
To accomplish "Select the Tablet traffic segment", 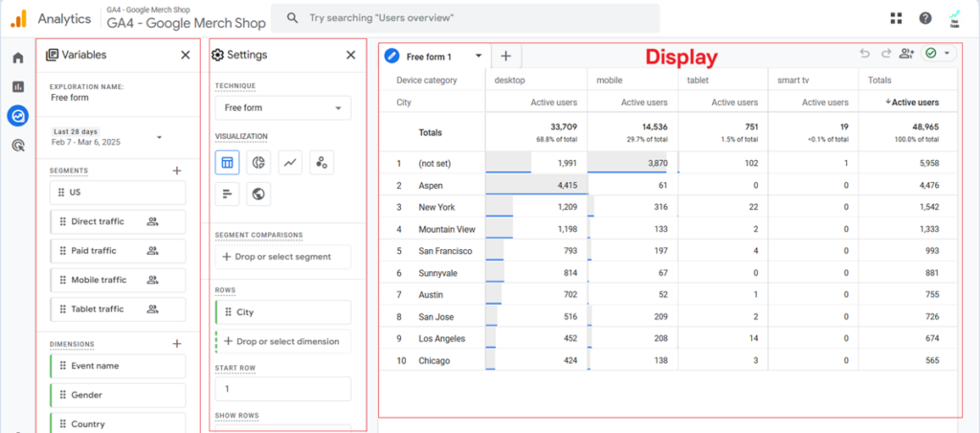I will pyautogui.click(x=118, y=309).
